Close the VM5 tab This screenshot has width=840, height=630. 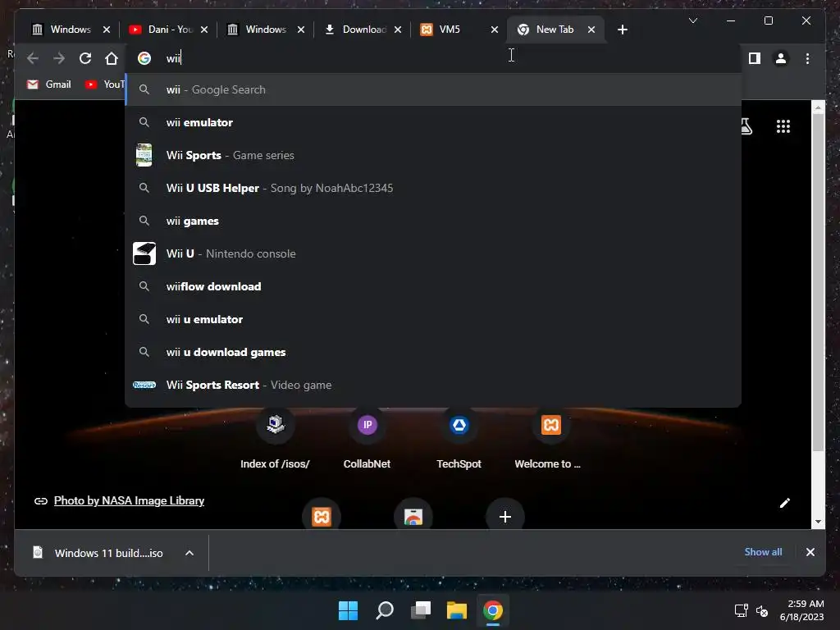[x=495, y=30]
